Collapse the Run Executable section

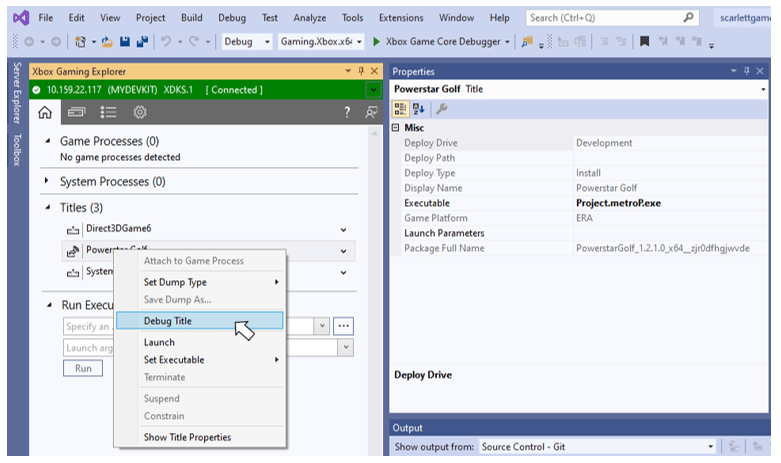(49, 305)
